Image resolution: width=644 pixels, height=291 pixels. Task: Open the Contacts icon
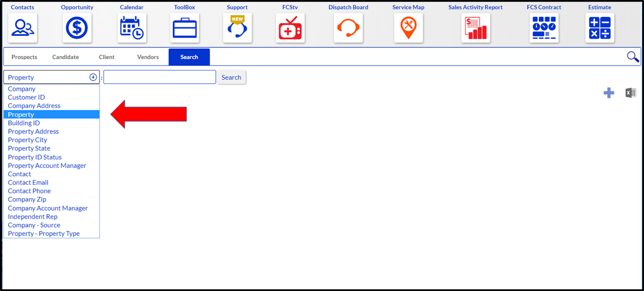click(x=22, y=28)
